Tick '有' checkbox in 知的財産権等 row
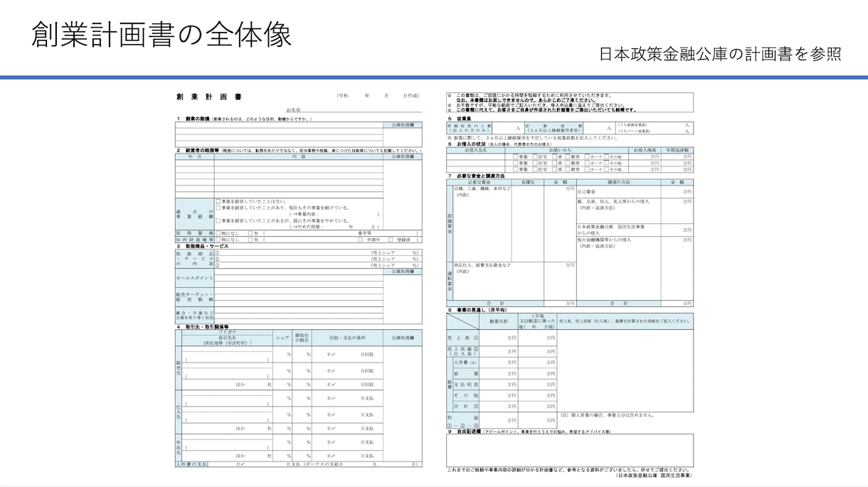The width and height of the screenshot is (868, 487). click(250, 240)
